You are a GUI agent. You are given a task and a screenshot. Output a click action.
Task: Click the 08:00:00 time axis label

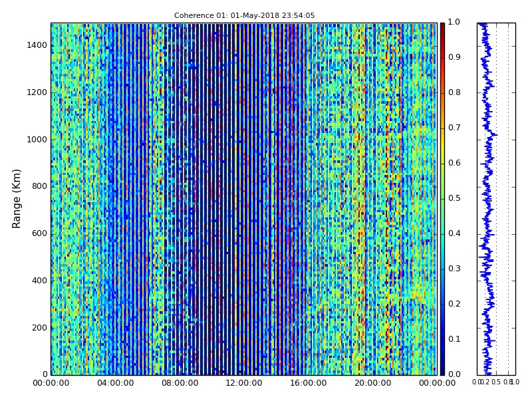click(x=180, y=384)
